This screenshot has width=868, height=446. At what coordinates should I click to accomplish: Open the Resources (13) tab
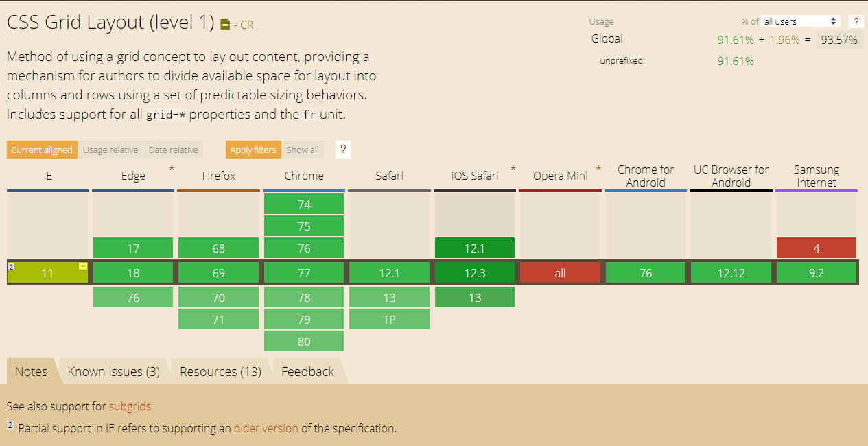pos(220,371)
